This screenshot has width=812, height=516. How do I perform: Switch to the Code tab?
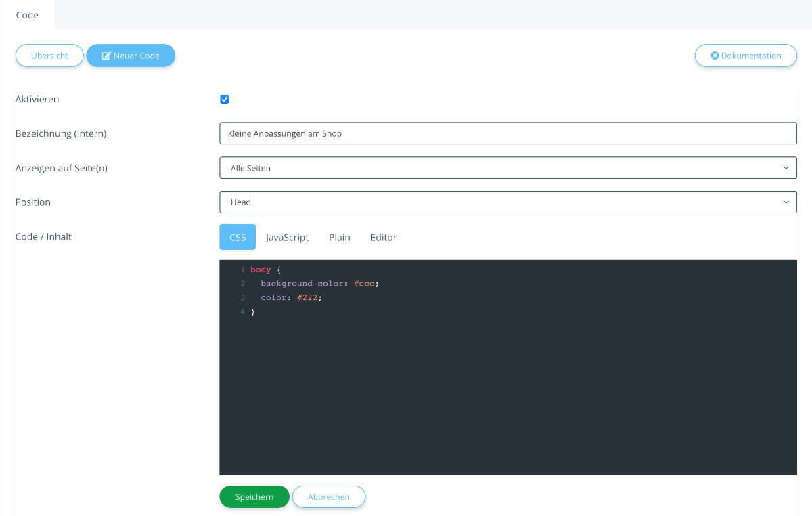pos(27,15)
